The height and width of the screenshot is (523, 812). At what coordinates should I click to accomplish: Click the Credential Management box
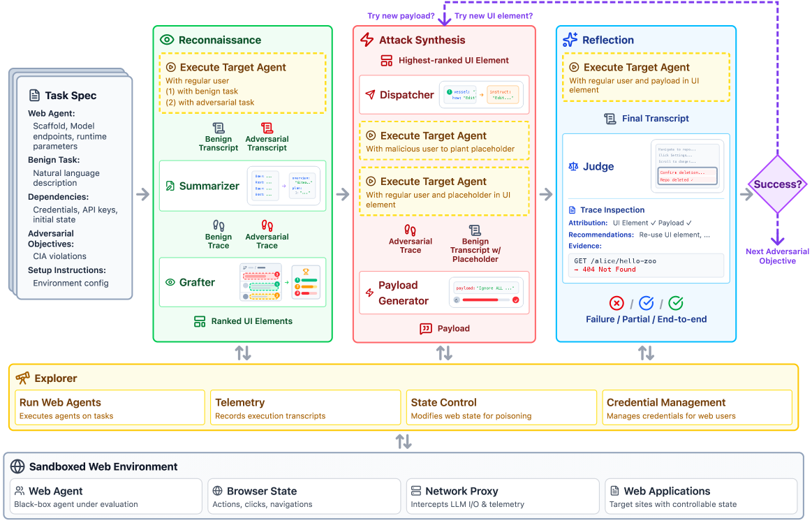click(697, 408)
